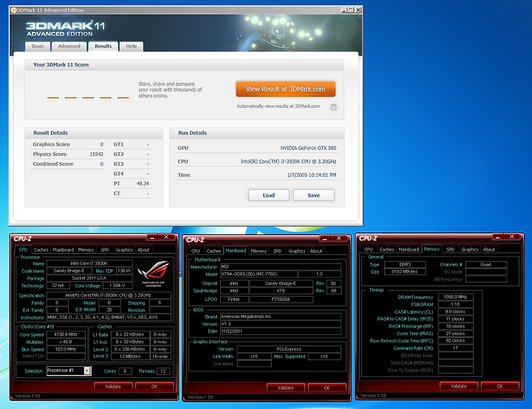Open Mainboard tab in left CPU-Z window
The height and width of the screenshot is (409, 532).
pos(63,249)
